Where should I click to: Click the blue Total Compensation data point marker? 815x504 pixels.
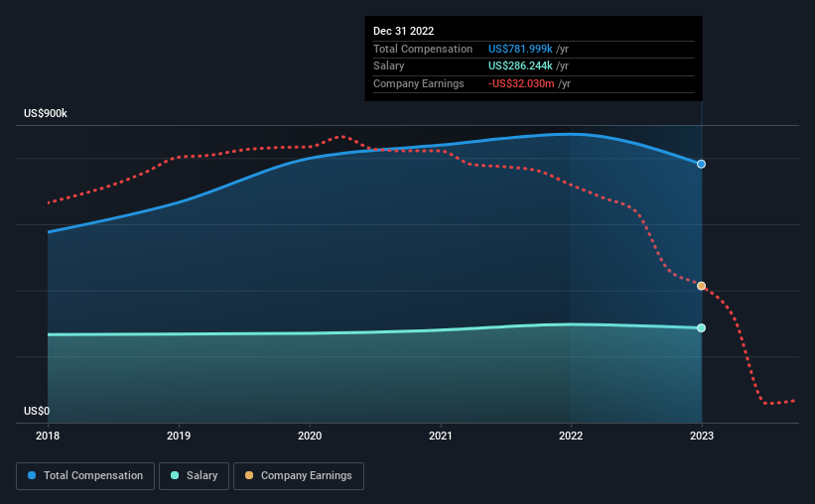[701, 164]
